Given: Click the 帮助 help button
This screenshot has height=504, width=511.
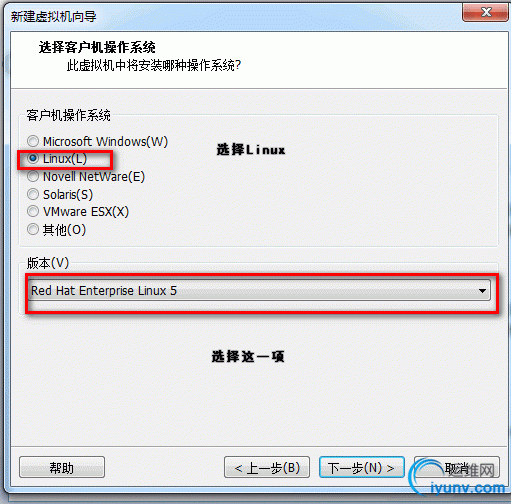Looking at the screenshot, I should 62,468.
